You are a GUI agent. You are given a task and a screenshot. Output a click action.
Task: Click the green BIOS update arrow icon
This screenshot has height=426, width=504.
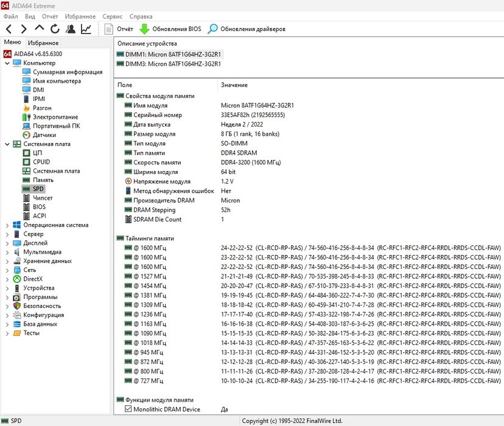144,29
